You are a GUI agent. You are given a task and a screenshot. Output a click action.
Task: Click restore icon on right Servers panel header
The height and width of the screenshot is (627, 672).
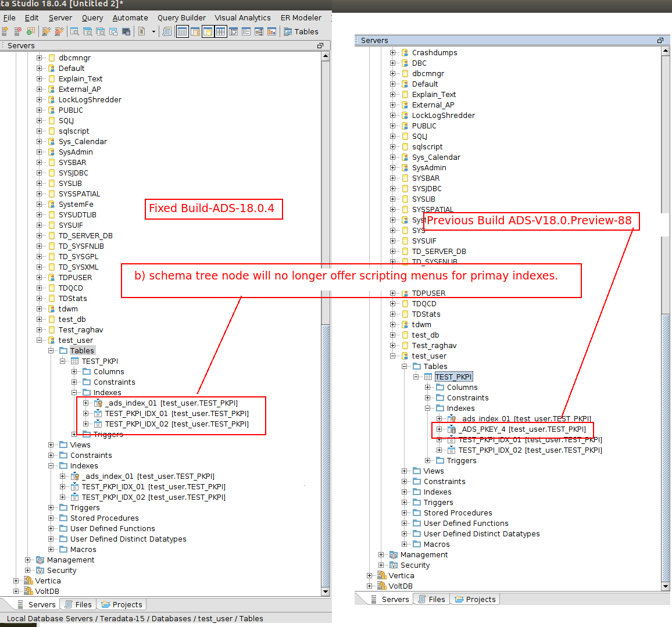[660, 40]
